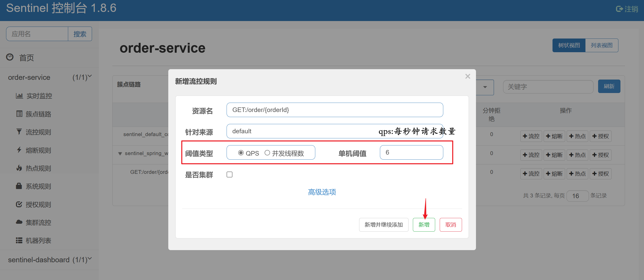This screenshot has width=644, height=280.
Task: Click the 刷新 refresh button
Action: point(609,86)
